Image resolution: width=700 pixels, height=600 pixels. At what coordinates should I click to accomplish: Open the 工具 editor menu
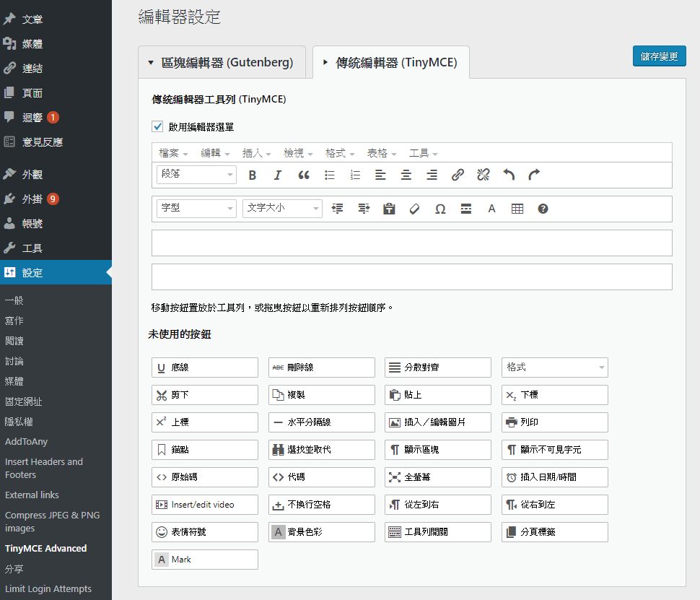(x=423, y=153)
